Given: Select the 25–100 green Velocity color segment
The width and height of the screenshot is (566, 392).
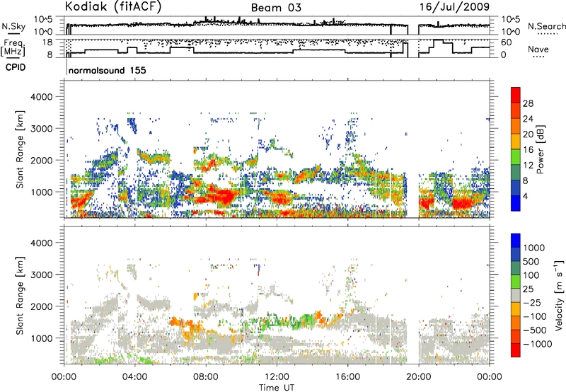Looking at the screenshot, I should (x=516, y=282).
